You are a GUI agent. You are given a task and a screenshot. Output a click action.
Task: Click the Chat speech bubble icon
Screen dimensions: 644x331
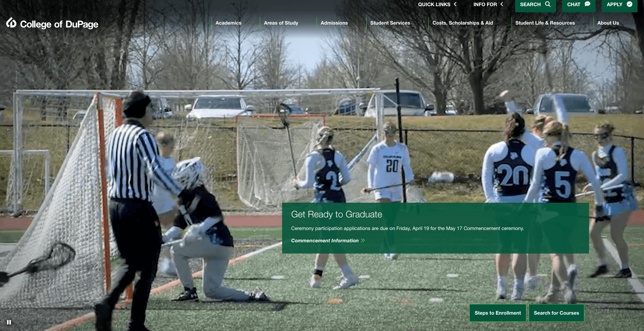(587, 4)
